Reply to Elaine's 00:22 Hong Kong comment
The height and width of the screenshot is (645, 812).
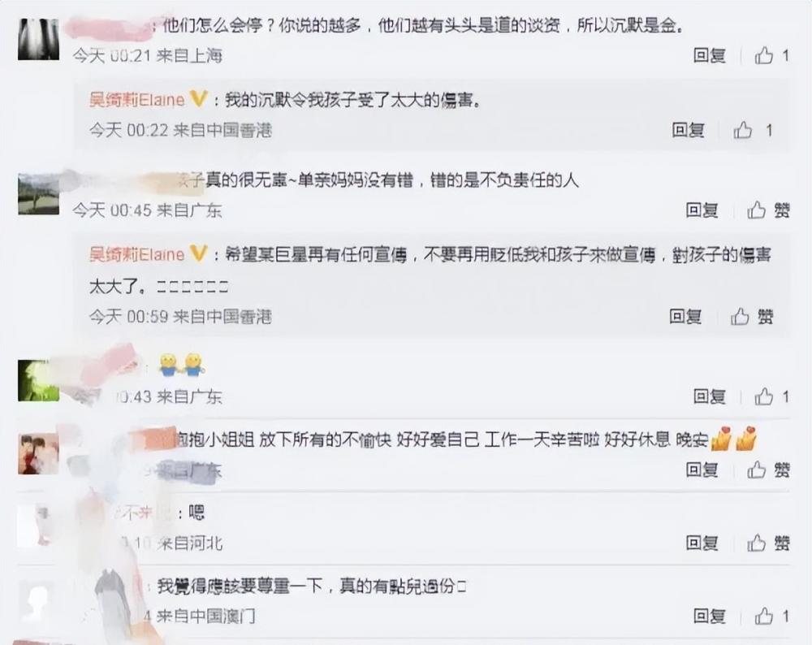click(x=688, y=129)
